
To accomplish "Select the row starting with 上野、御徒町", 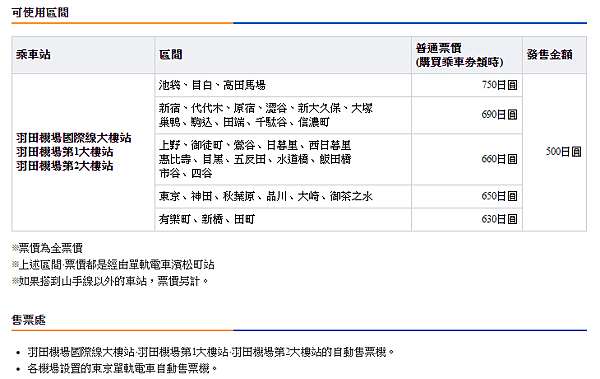I will 283,159.
